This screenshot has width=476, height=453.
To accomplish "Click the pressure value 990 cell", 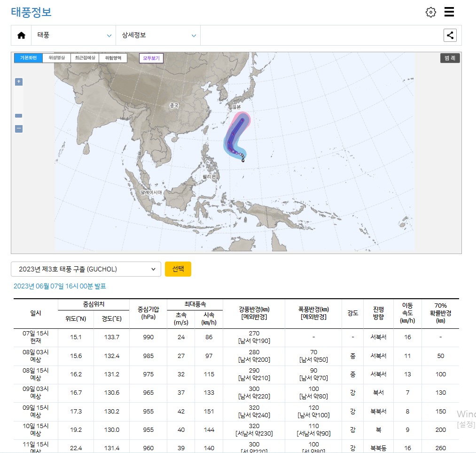I will click(148, 337).
